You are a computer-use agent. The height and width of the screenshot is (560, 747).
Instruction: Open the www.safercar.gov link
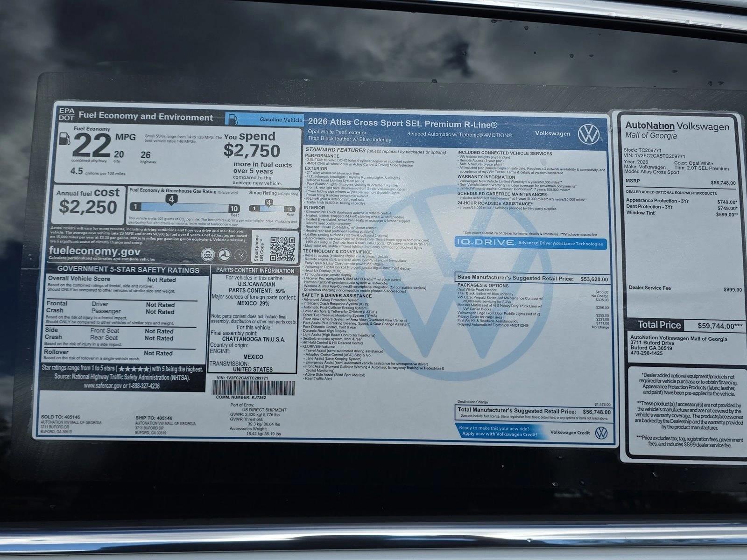(103, 386)
